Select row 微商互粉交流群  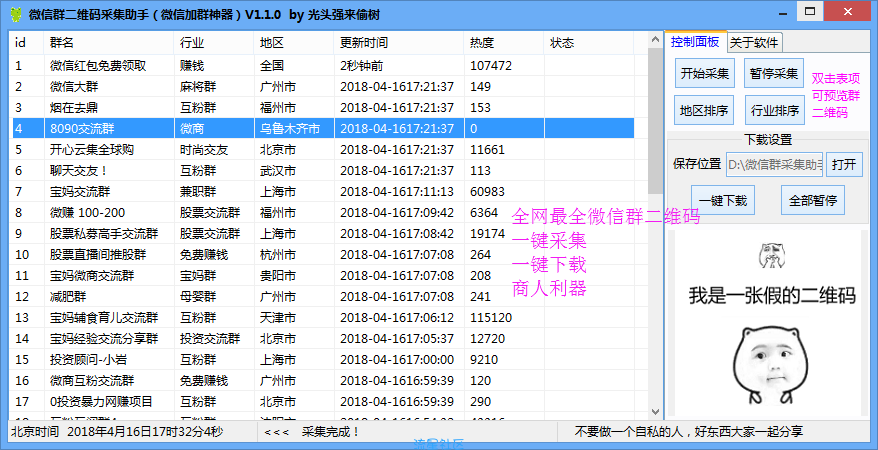point(323,381)
